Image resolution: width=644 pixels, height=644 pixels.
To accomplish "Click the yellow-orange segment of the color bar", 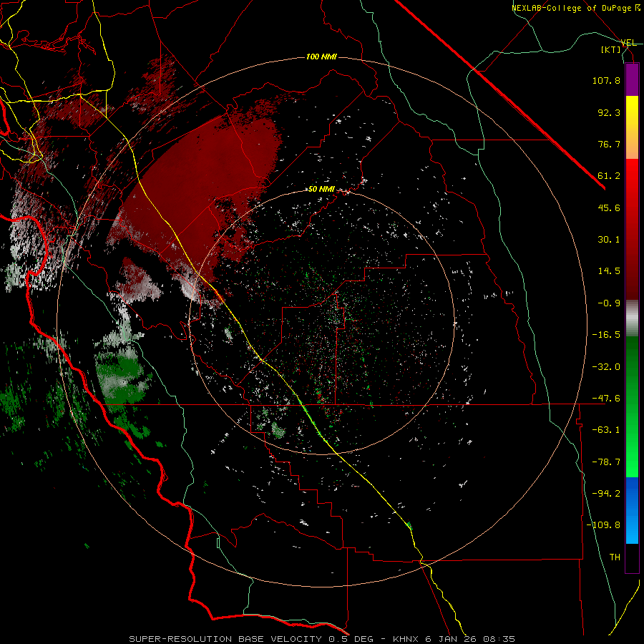I will click(632, 127).
